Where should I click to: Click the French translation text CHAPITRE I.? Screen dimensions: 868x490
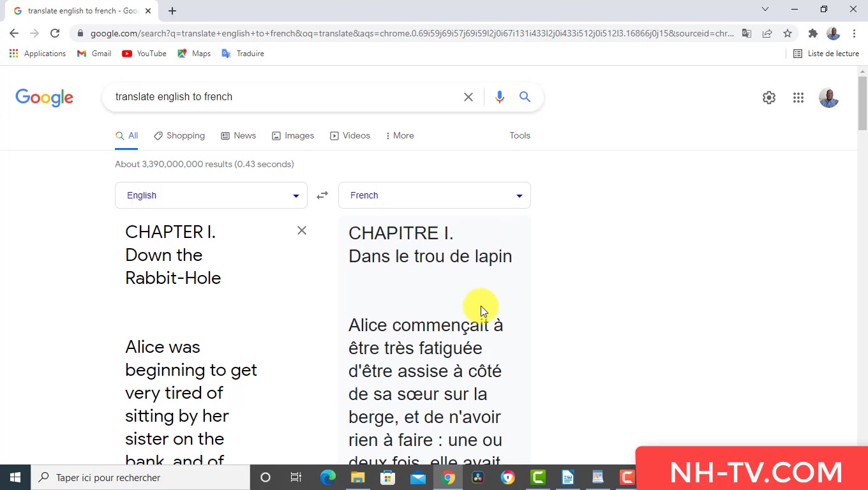point(401,233)
